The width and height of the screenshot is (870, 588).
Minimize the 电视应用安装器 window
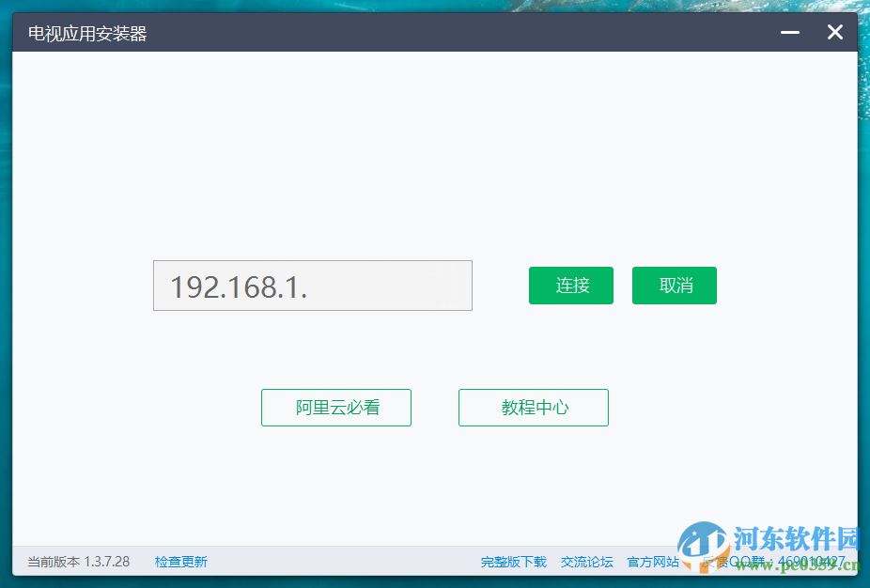click(788, 31)
